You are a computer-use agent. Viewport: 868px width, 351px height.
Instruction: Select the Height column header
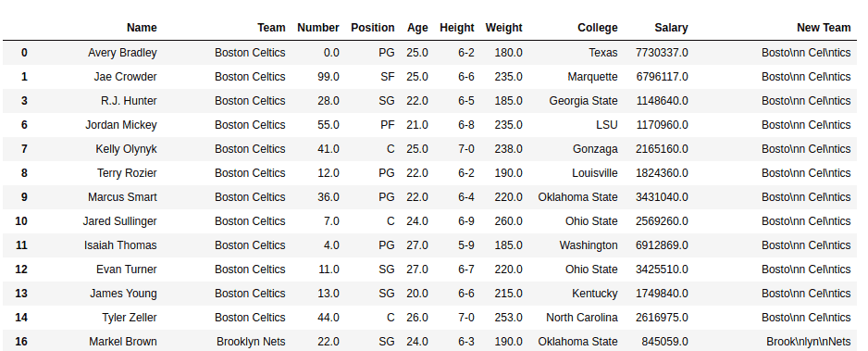457,28
